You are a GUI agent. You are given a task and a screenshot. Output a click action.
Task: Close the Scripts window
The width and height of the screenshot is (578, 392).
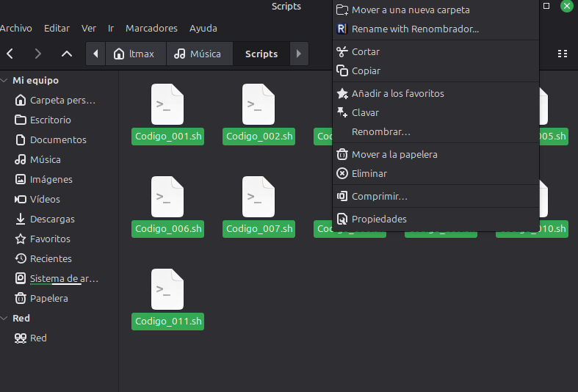pyautogui.click(x=566, y=6)
